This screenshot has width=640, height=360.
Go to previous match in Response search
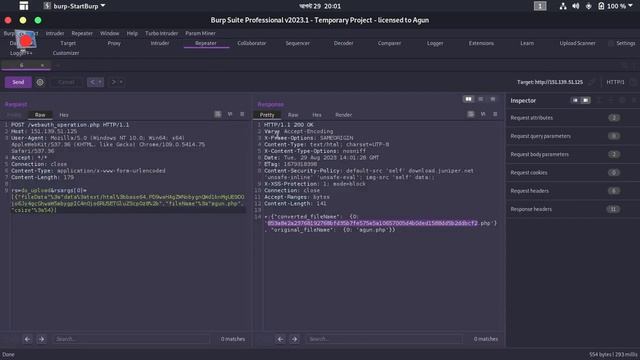280,339
